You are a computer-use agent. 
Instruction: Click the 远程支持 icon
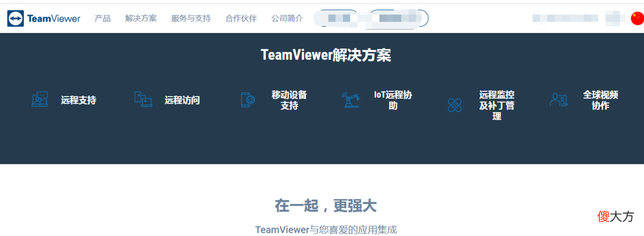tap(39, 100)
